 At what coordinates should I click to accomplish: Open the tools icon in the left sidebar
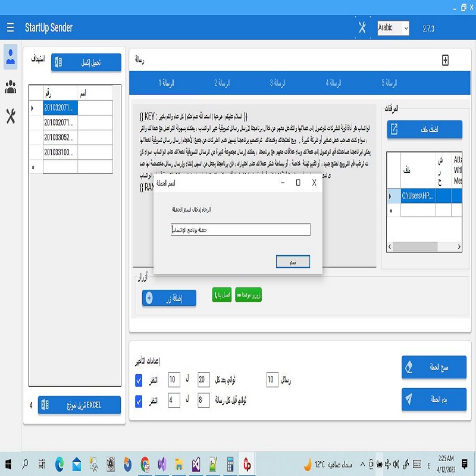click(11, 116)
